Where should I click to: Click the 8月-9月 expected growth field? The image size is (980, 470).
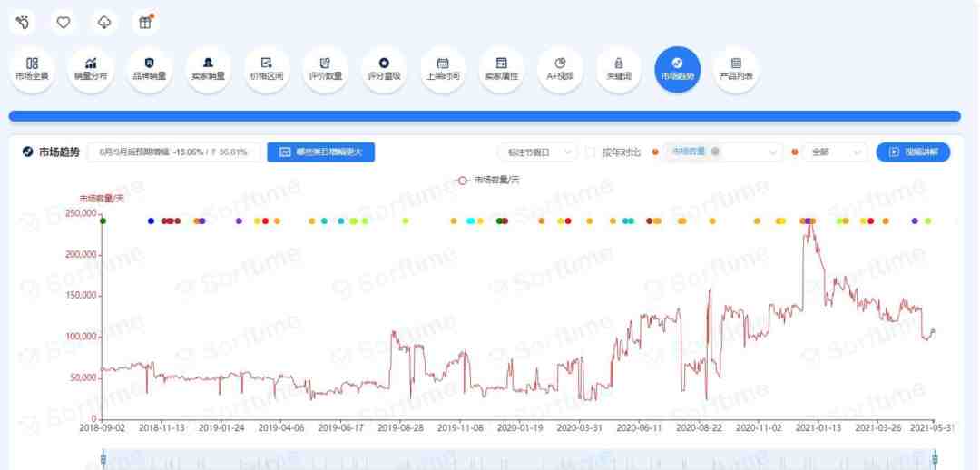(173, 152)
